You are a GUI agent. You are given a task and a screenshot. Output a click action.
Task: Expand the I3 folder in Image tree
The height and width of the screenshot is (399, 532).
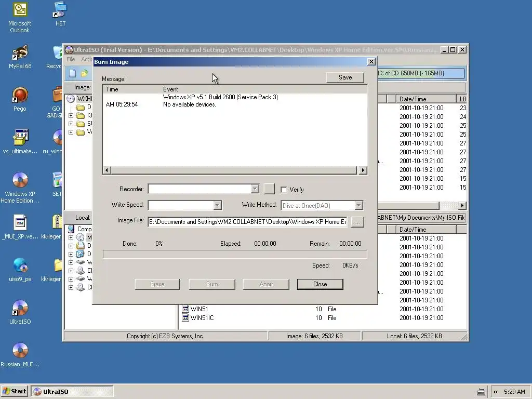[71, 115]
